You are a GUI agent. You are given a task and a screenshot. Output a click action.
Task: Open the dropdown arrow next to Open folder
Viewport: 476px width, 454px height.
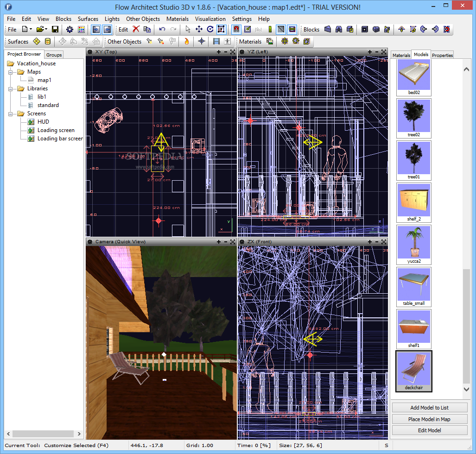tap(46, 30)
